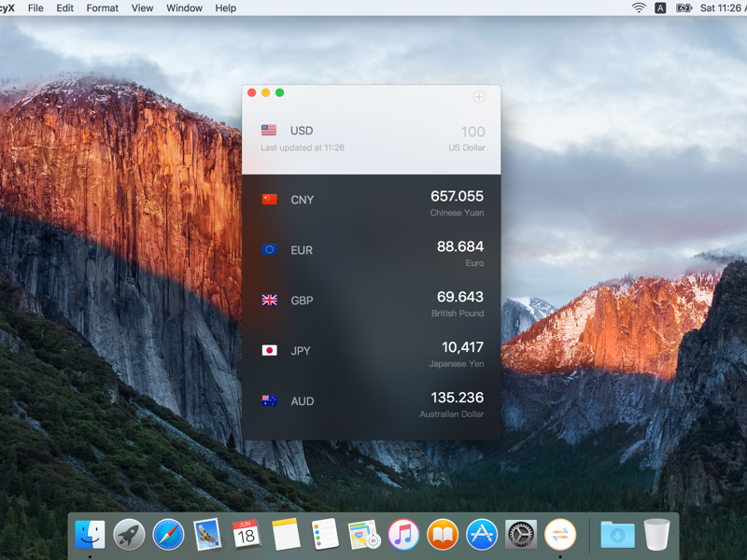
Task: Launch Safari from the Dock
Action: pos(169,535)
